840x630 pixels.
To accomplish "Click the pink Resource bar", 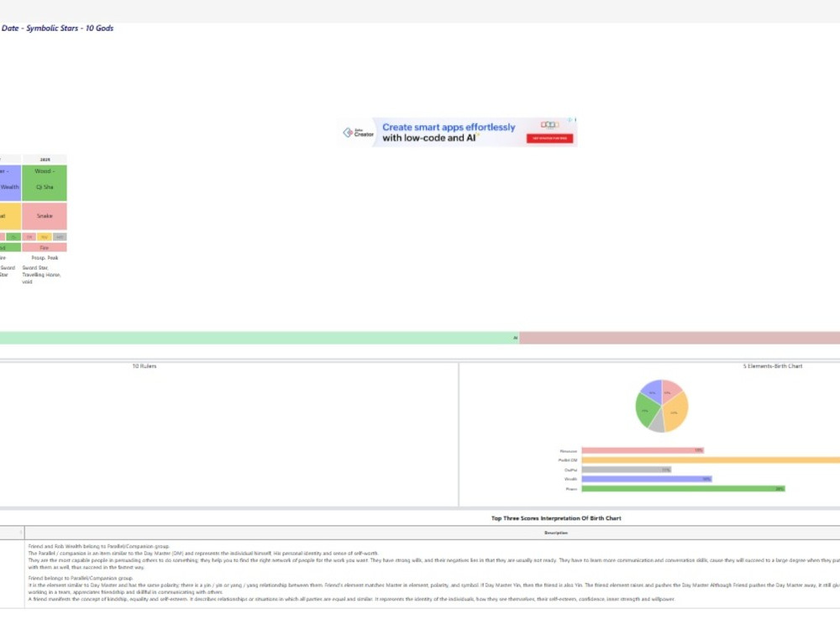I will (643, 450).
